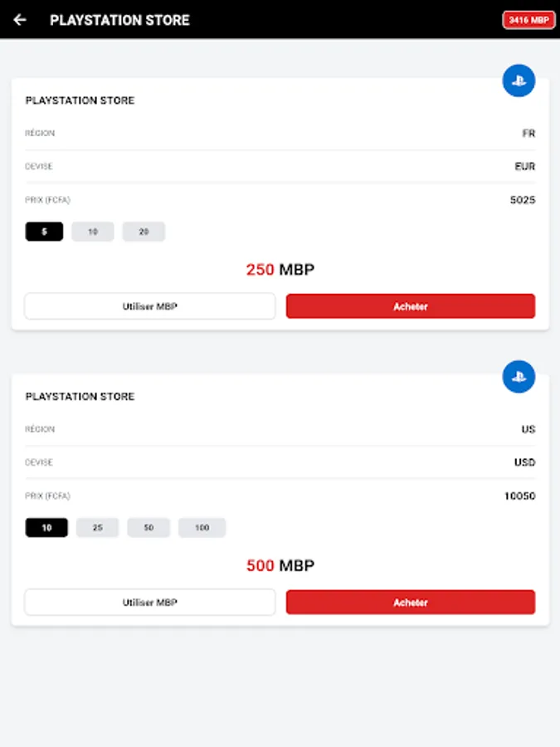Click Acheter on the US region card
Image resolution: width=560 pixels, height=747 pixels.
[411, 603]
